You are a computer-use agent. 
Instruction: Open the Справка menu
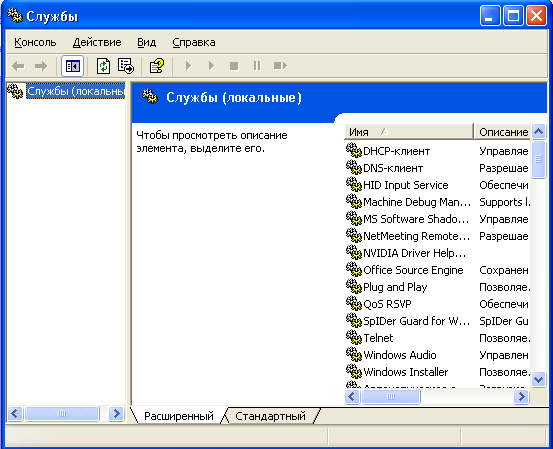click(194, 42)
